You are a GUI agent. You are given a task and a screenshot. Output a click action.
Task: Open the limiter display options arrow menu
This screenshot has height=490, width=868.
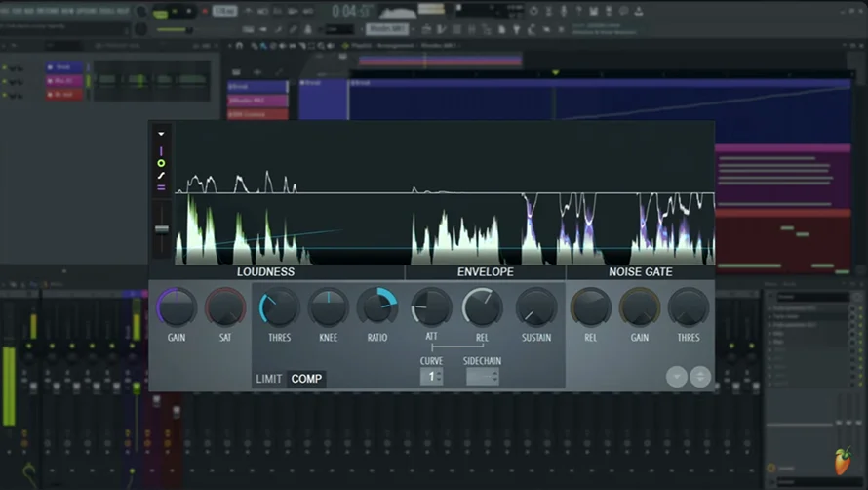[161, 134]
